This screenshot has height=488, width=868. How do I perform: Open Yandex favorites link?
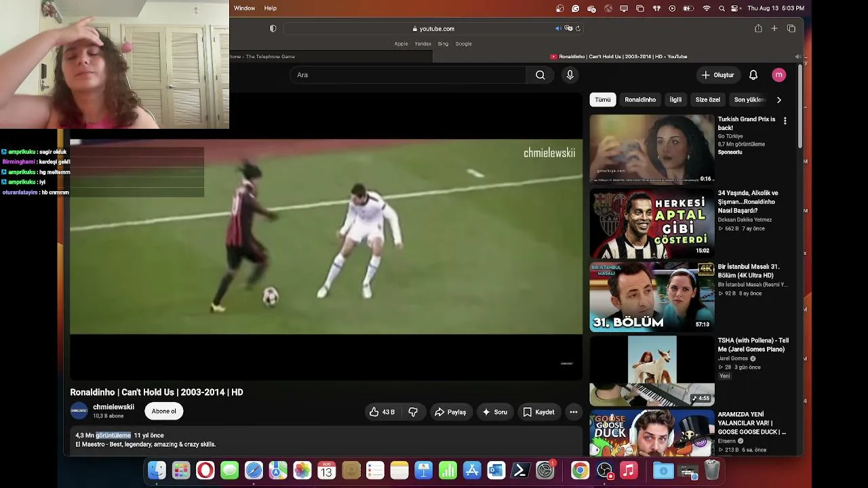pyautogui.click(x=423, y=43)
